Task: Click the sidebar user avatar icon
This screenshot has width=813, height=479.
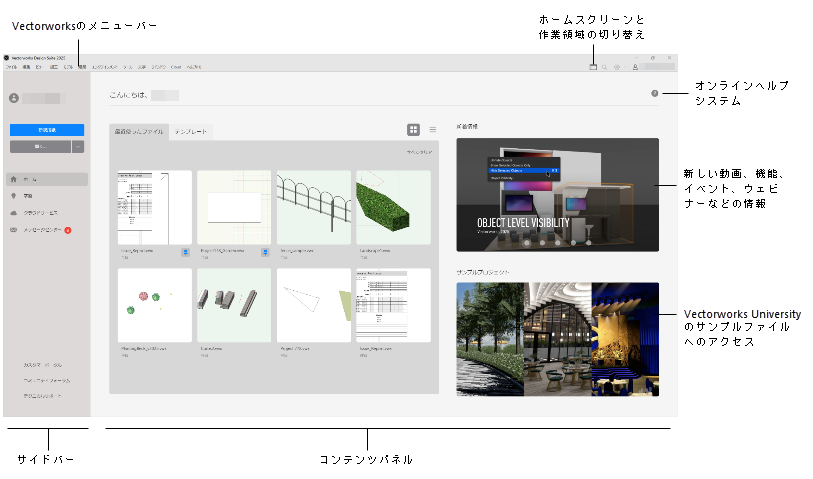Action: pos(14,98)
